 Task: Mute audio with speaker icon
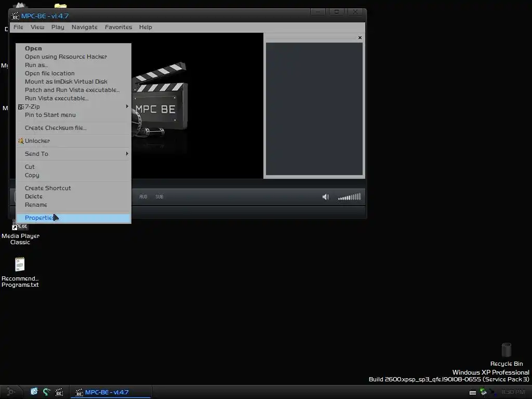pyautogui.click(x=325, y=197)
